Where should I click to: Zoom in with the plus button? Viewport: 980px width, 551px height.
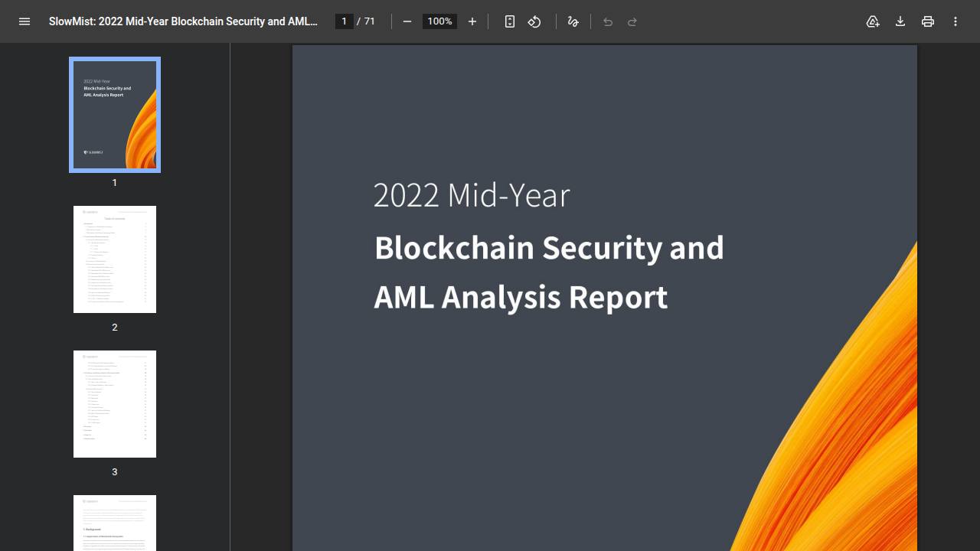[472, 21]
